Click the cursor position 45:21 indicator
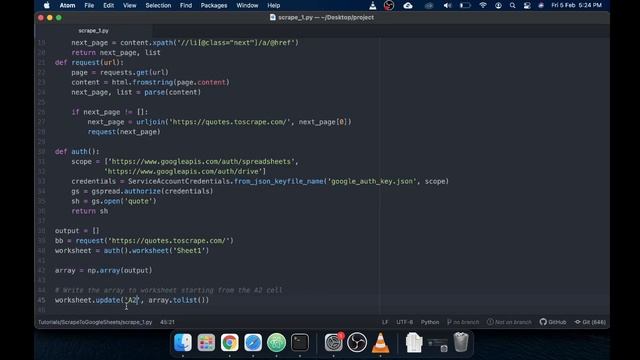Screen dimensions: 640x360 point(167,322)
